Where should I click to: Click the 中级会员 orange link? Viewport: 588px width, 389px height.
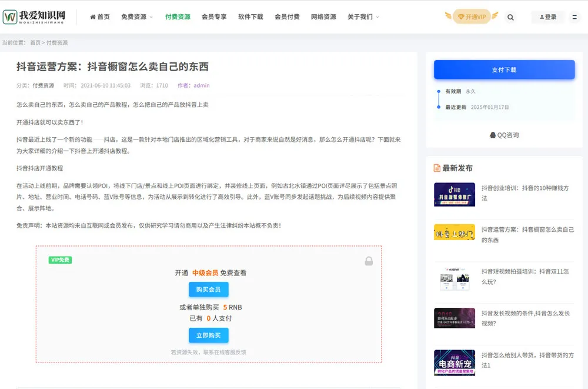coord(205,273)
